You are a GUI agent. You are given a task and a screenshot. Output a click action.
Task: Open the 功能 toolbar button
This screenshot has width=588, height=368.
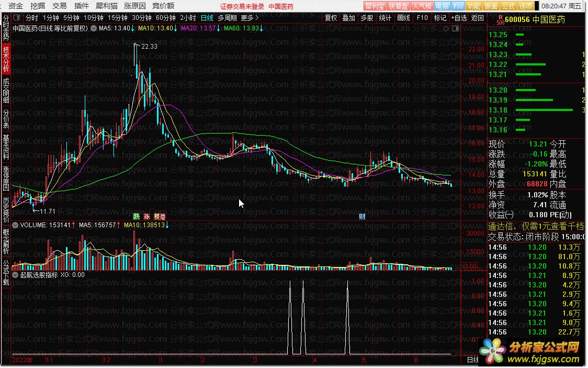[473, 6]
